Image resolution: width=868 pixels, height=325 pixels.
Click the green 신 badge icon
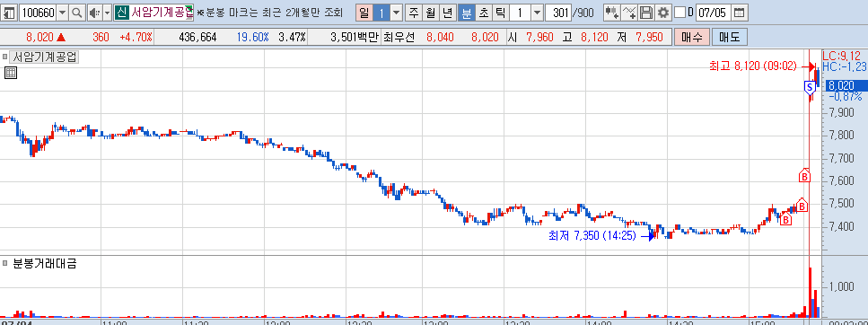[x=121, y=13]
